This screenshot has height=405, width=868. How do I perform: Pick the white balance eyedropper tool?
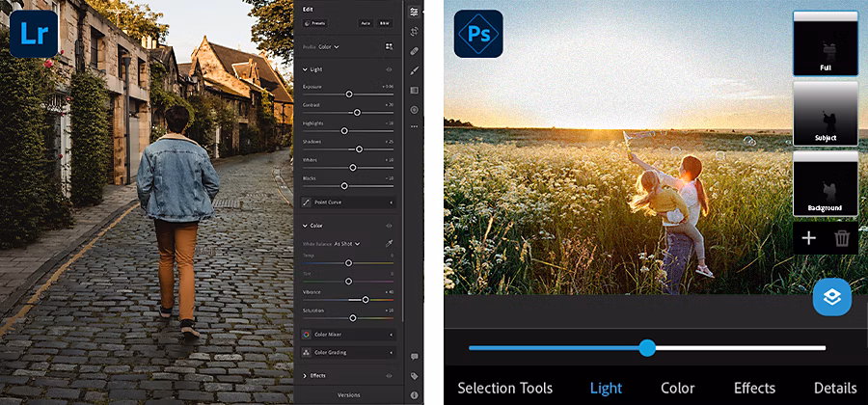tap(390, 243)
